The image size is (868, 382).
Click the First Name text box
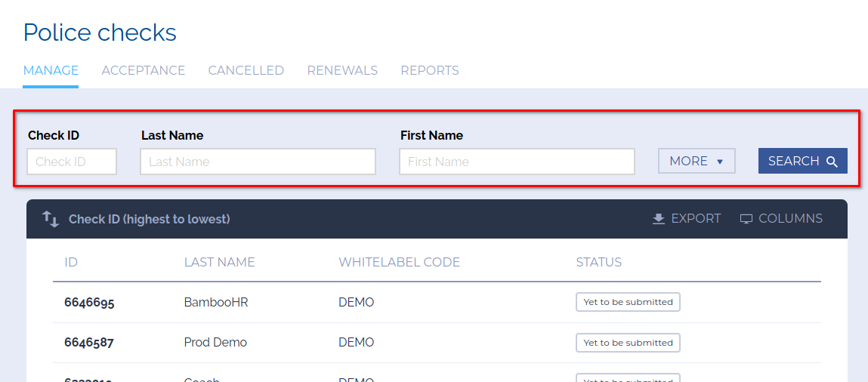click(x=517, y=162)
